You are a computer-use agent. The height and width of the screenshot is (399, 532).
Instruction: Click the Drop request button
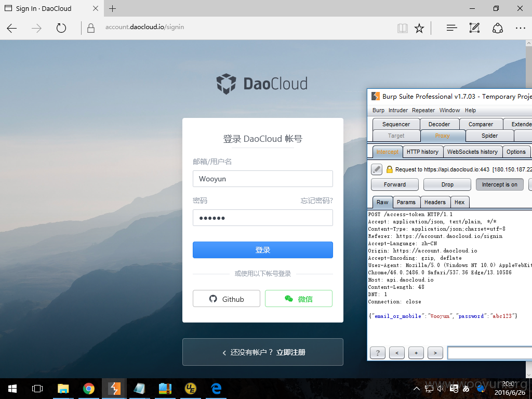pos(447,184)
